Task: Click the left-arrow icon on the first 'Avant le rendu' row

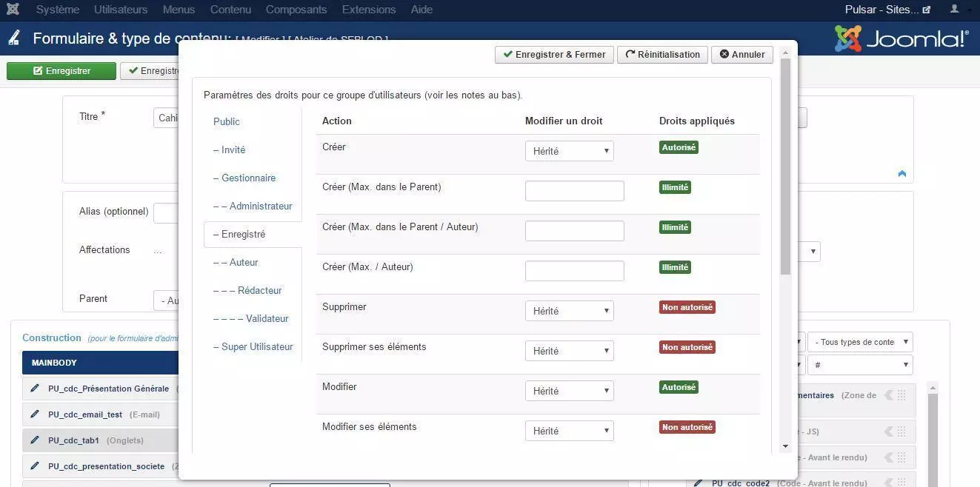Action: pos(889,457)
